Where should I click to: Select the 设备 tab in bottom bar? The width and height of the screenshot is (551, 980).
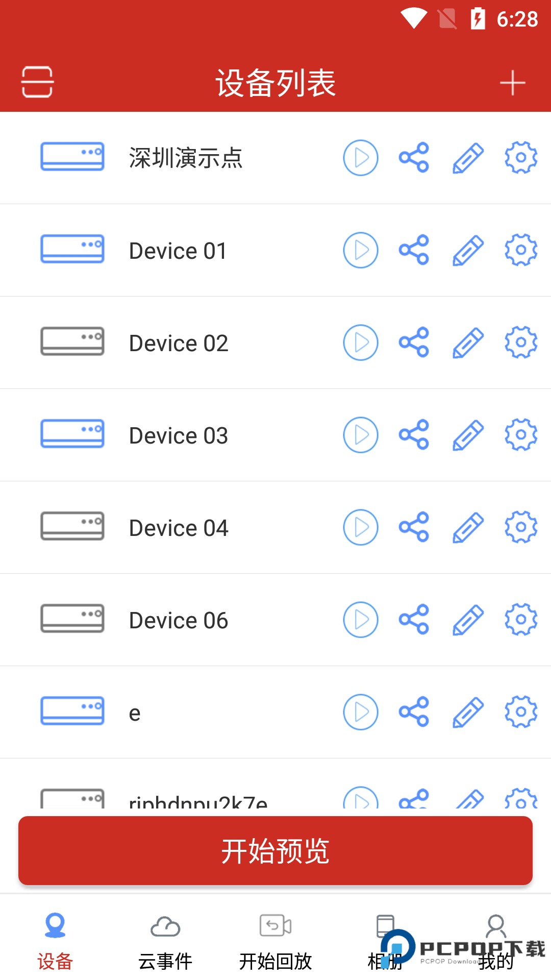[55, 943]
